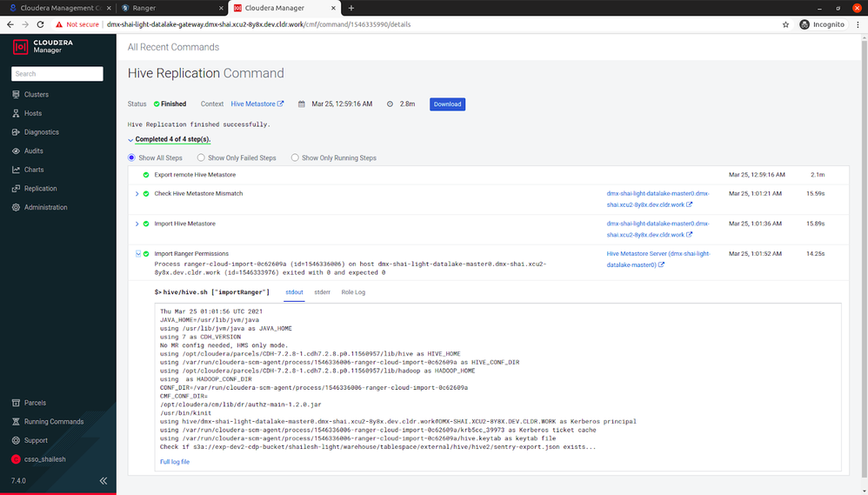Expand the Check Hive Metastore Mismatch step
The width and height of the screenshot is (868, 495).
pos(137,194)
